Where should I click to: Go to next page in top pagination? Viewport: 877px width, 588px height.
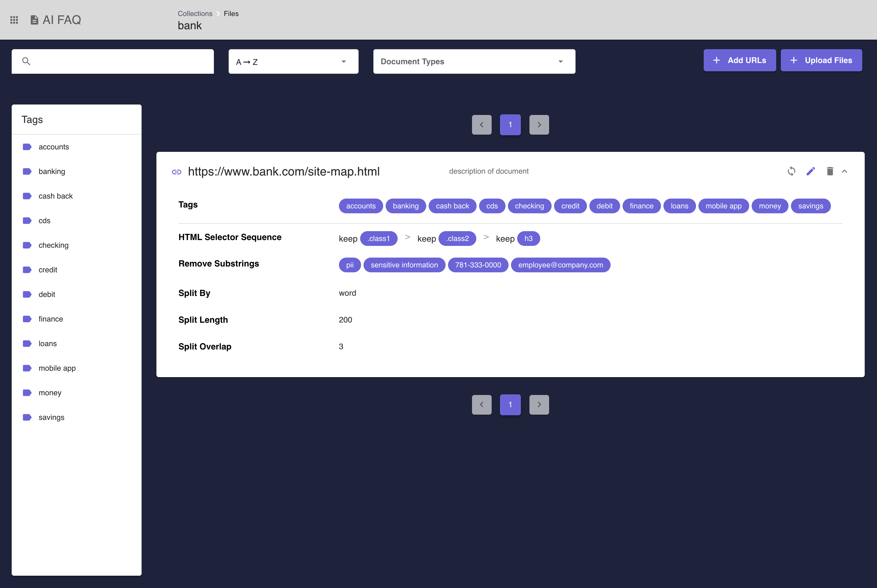pyautogui.click(x=539, y=125)
